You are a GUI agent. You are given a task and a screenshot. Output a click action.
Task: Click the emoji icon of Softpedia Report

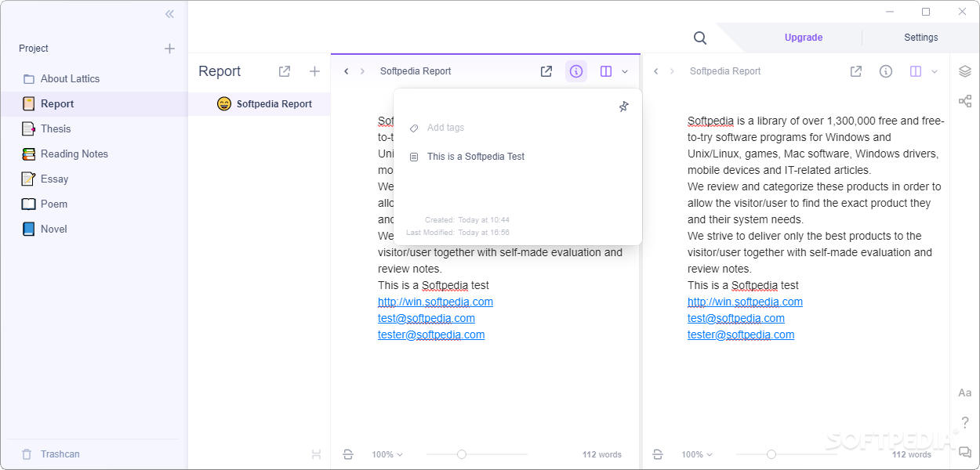tap(224, 103)
